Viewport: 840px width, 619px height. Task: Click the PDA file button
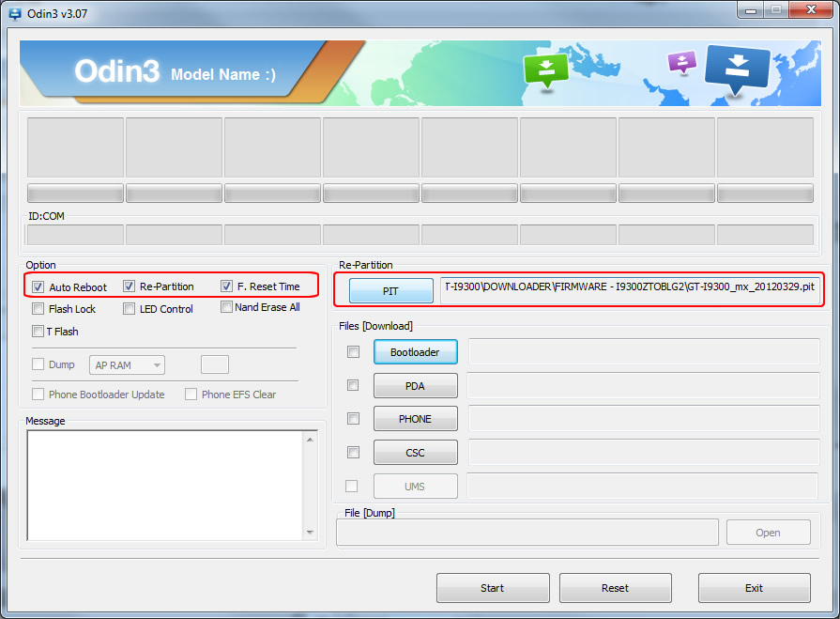pyautogui.click(x=415, y=386)
